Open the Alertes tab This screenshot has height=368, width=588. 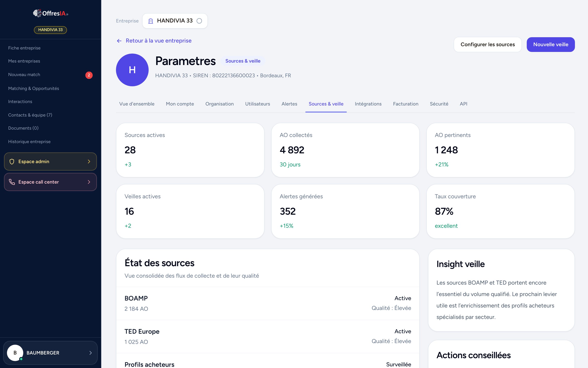coord(289,104)
